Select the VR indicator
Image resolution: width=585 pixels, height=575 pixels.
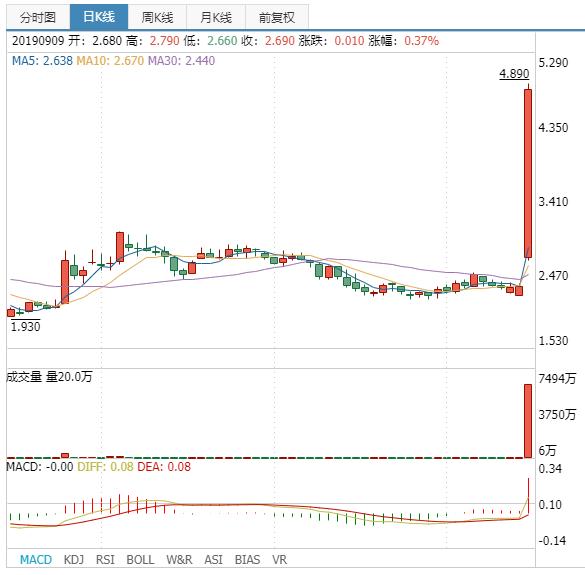coord(279,560)
